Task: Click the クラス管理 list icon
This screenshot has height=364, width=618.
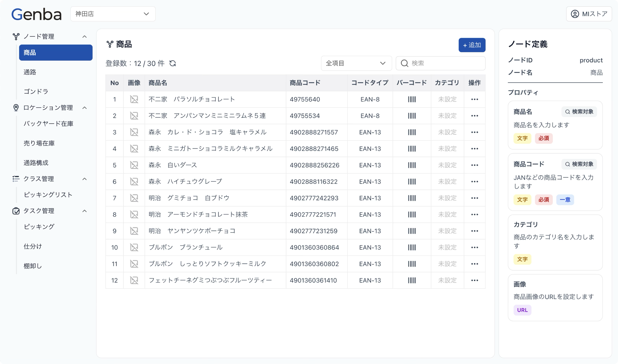Action: pos(16,179)
